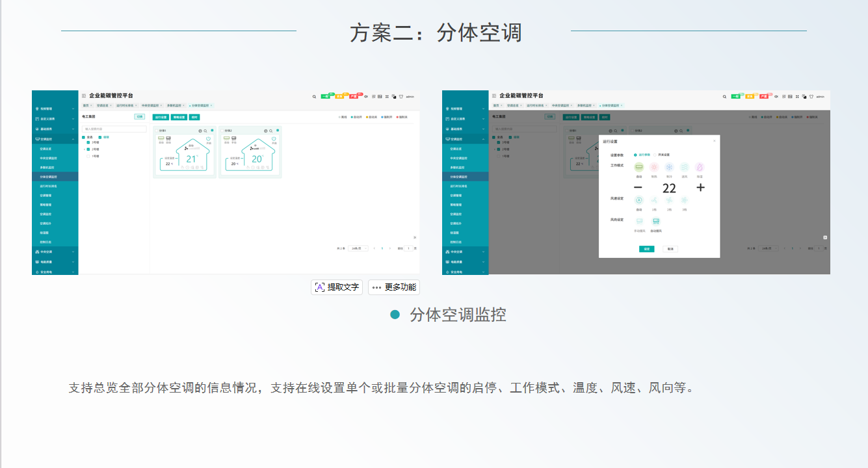868x468 pixels.
Task: Select the 自动摆风 auto swing icon
Action: click(x=655, y=222)
